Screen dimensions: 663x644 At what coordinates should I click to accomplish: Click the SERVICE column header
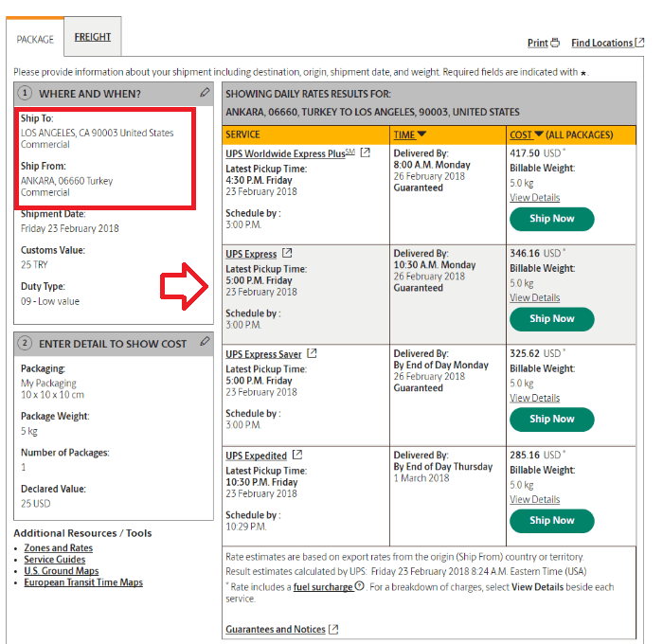(x=242, y=134)
